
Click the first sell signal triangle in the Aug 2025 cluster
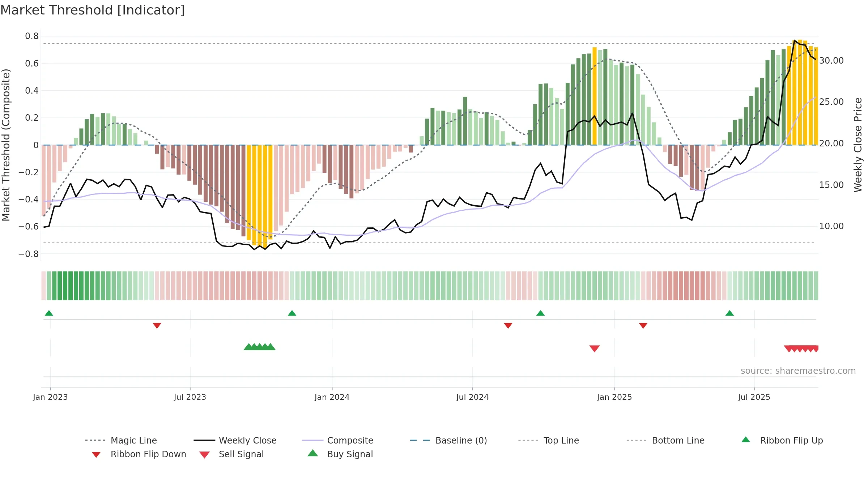[x=789, y=348]
